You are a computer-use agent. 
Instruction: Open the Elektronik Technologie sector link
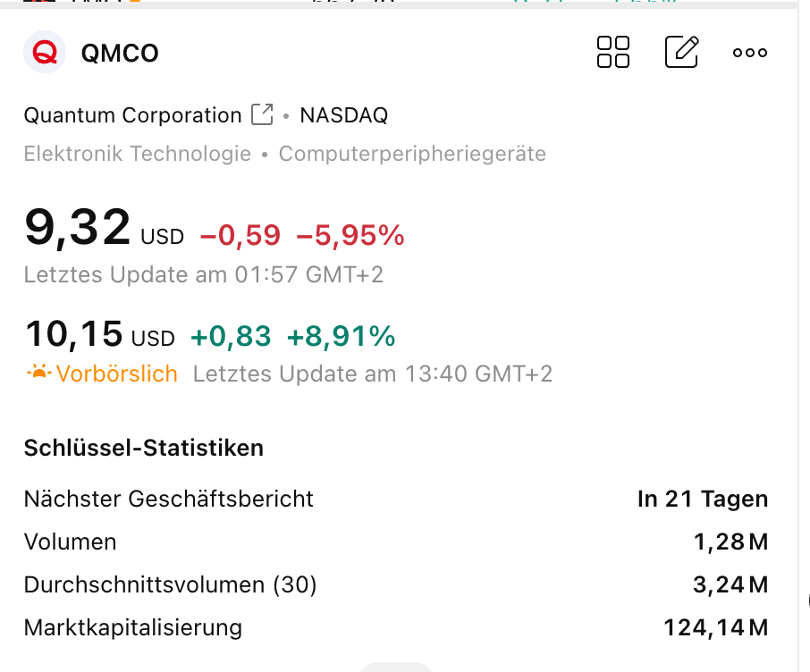coord(137,154)
